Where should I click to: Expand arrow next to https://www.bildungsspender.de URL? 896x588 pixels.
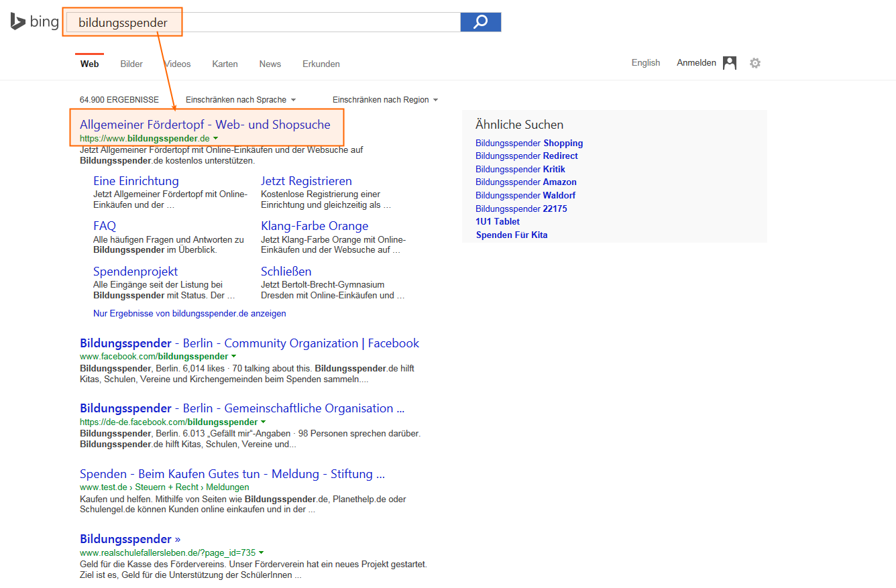coord(215,138)
